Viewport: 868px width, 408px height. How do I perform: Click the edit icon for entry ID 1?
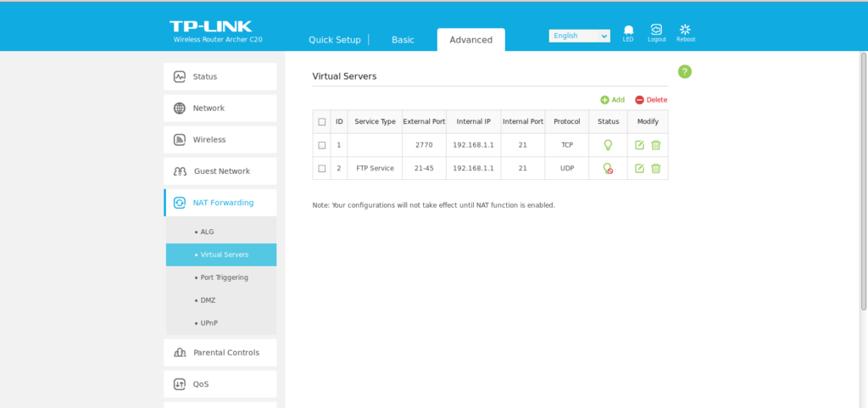click(x=640, y=145)
